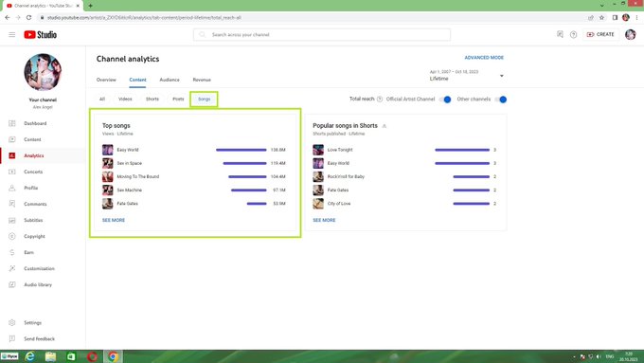Close the Channel analytics browser tab
The image size is (644, 363).
tap(78, 6)
